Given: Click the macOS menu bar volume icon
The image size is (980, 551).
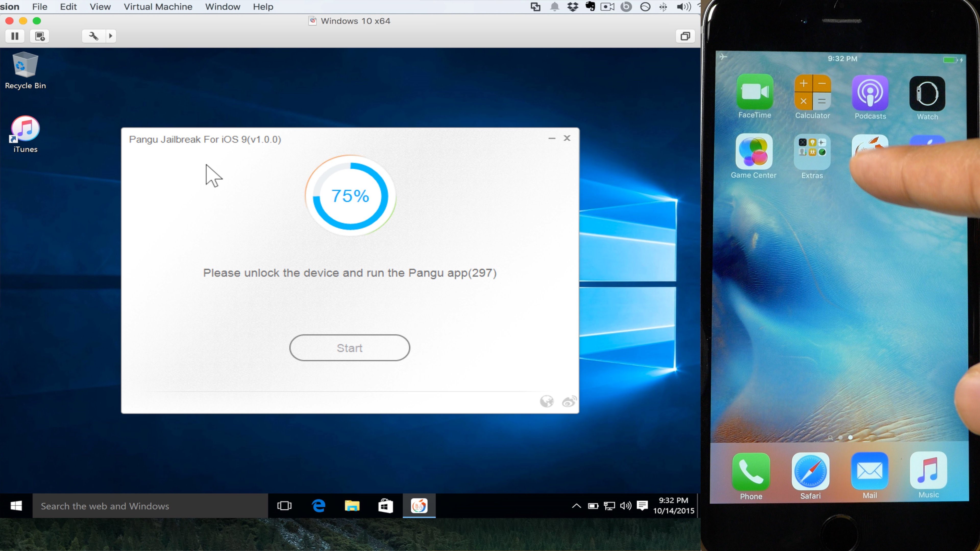Looking at the screenshot, I should tap(684, 7).
